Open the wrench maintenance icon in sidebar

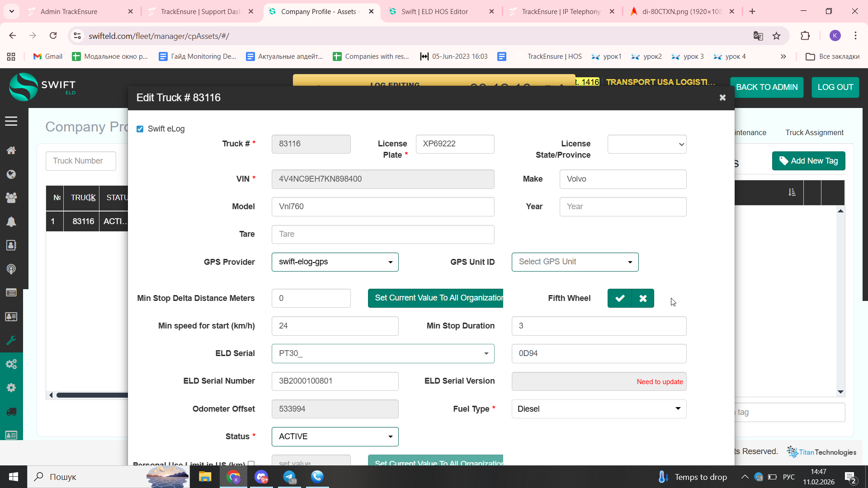tap(11, 340)
